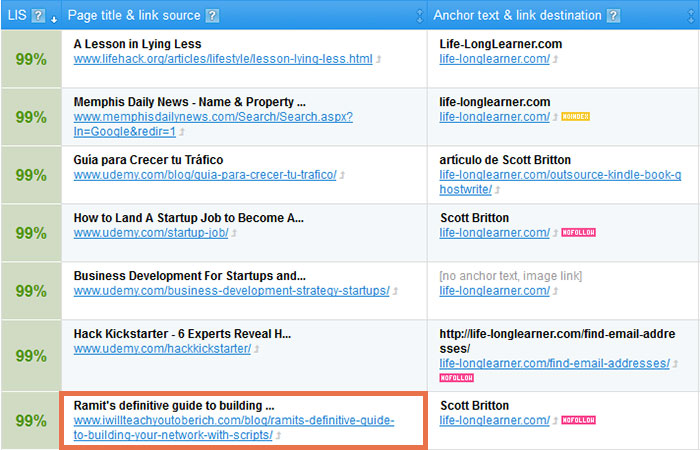This screenshot has width=700, height=450.
Task: Click external icon after udemy startup-job URL
Action: click(x=234, y=233)
